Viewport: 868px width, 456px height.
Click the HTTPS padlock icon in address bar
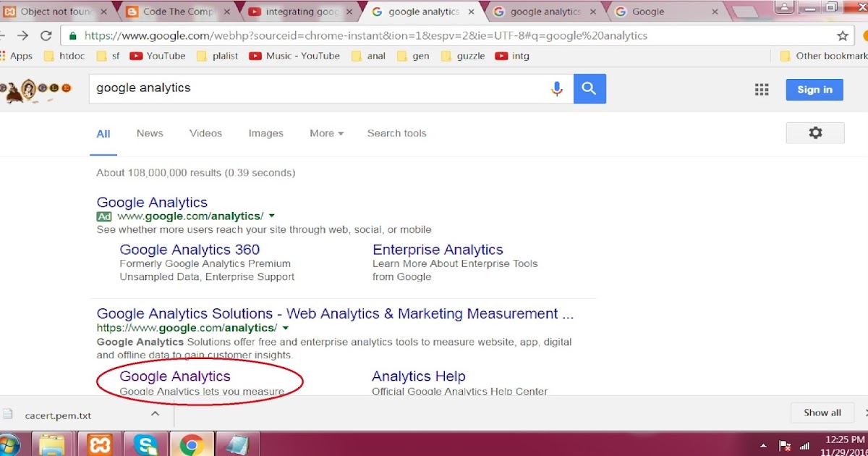pyautogui.click(x=73, y=35)
